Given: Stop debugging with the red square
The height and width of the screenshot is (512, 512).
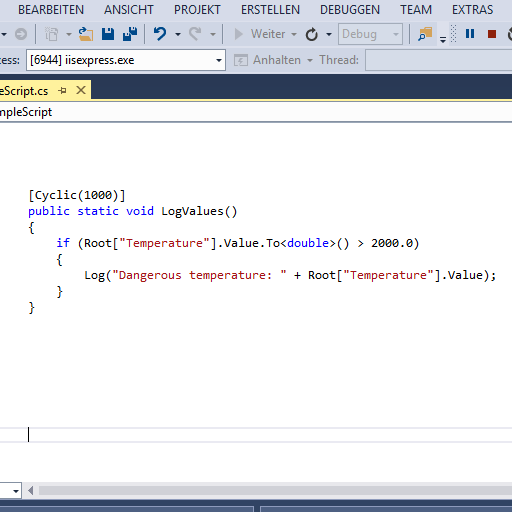Looking at the screenshot, I should (492, 34).
